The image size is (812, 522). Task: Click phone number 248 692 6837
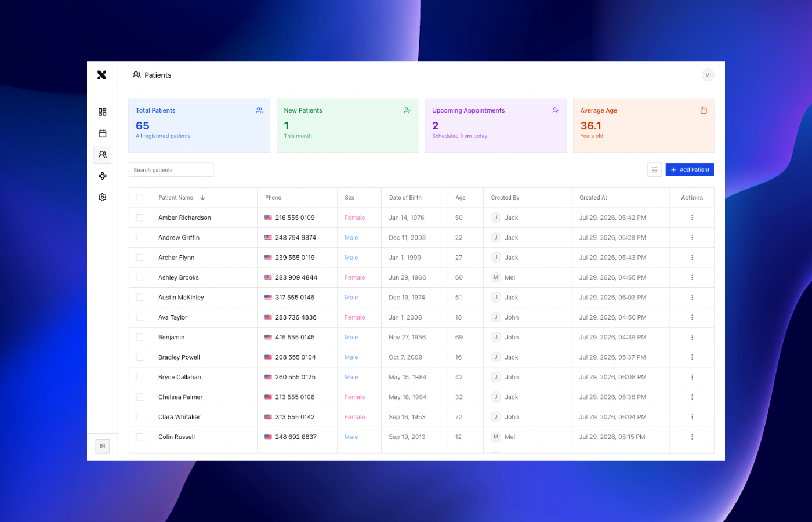coord(296,437)
